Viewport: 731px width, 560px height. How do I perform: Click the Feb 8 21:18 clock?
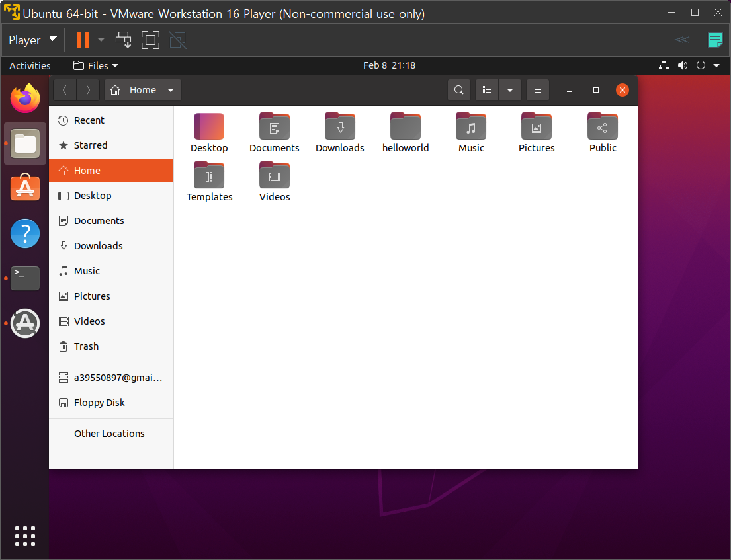pyautogui.click(x=389, y=65)
